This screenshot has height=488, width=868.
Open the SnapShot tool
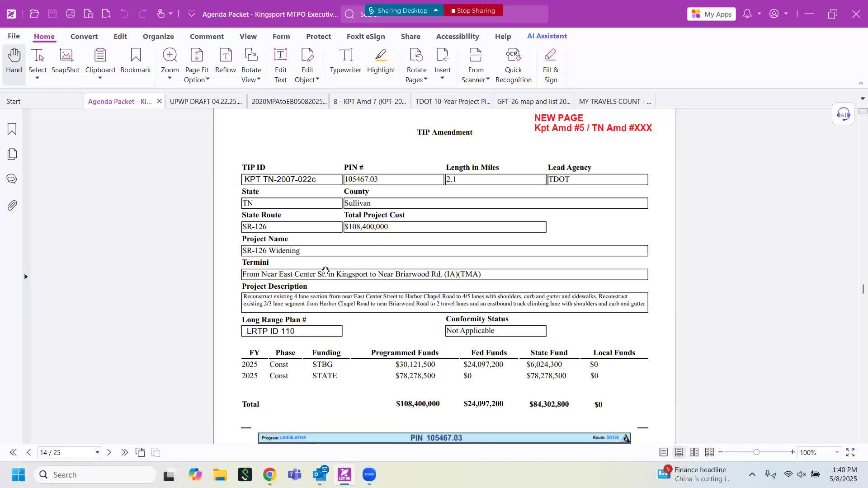tap(66, 61)
